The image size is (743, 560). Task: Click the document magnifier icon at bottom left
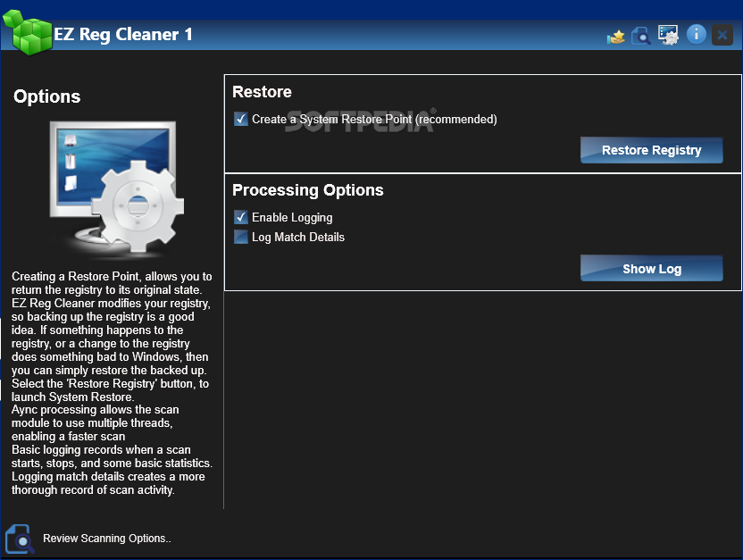pos(19,539)
